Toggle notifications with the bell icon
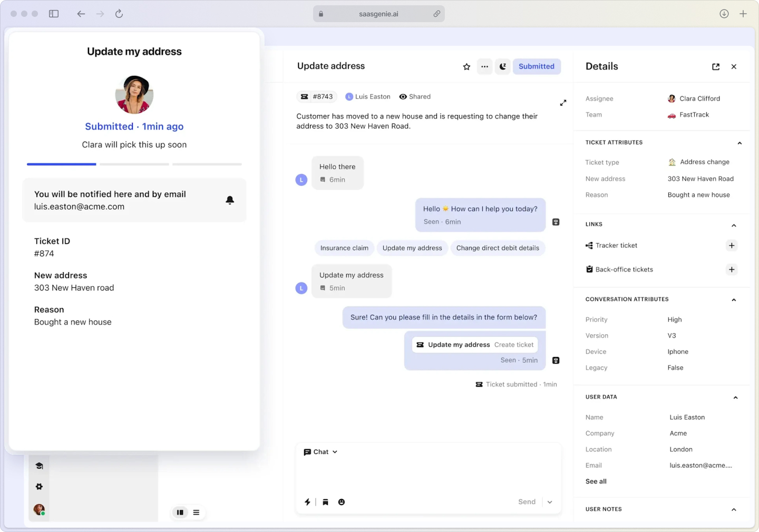Viewport: 759px width, 532px height. tap(230, 200)
